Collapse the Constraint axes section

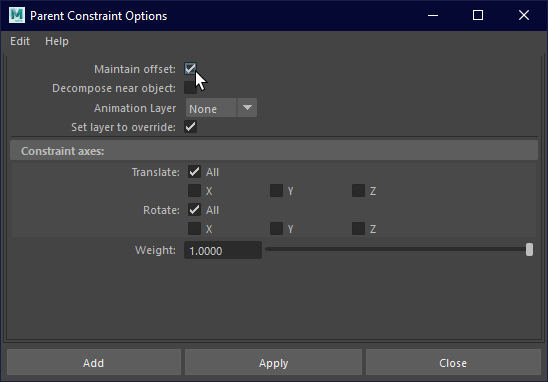[x=274, y=151]
